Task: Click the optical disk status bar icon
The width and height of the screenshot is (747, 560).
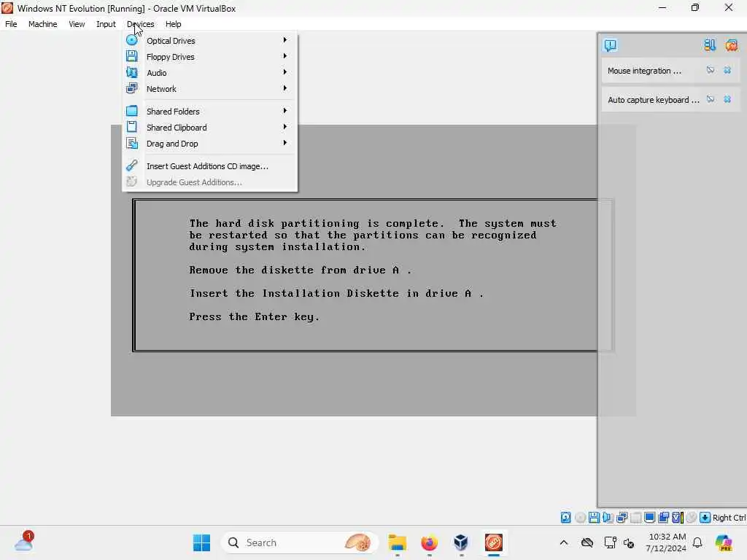Action: tap(580, 518)
